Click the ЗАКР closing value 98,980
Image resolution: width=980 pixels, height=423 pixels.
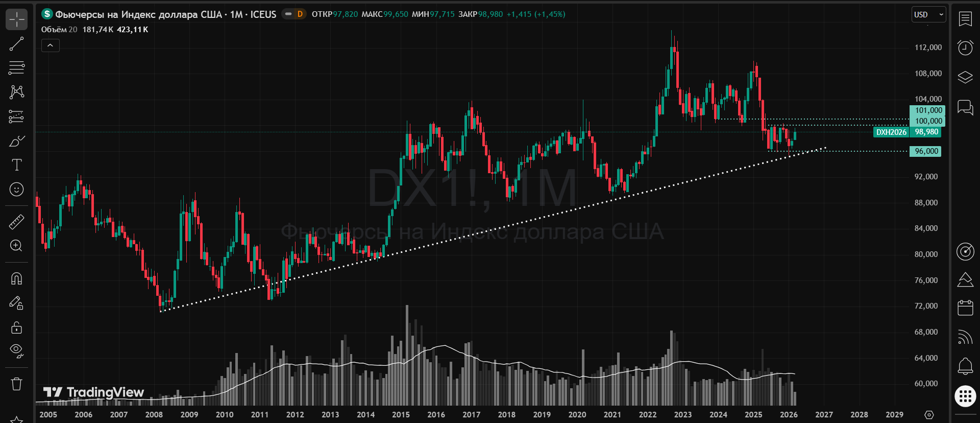click(x=491, y=14)
